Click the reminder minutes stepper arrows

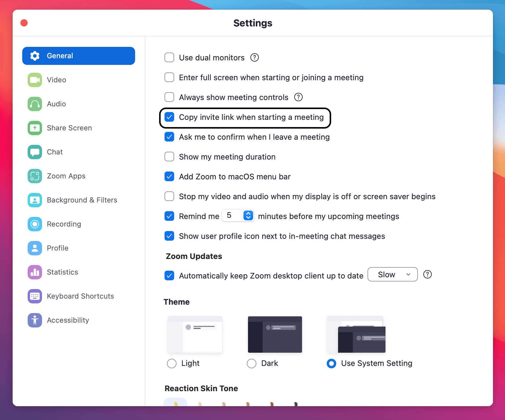[x=248, y=215]
